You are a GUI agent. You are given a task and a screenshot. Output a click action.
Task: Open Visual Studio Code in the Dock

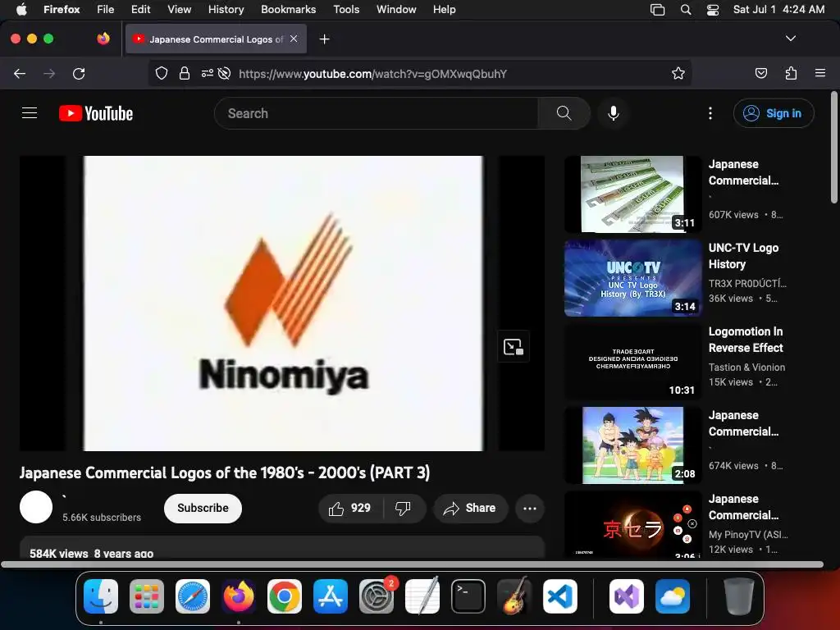[559, 596]
